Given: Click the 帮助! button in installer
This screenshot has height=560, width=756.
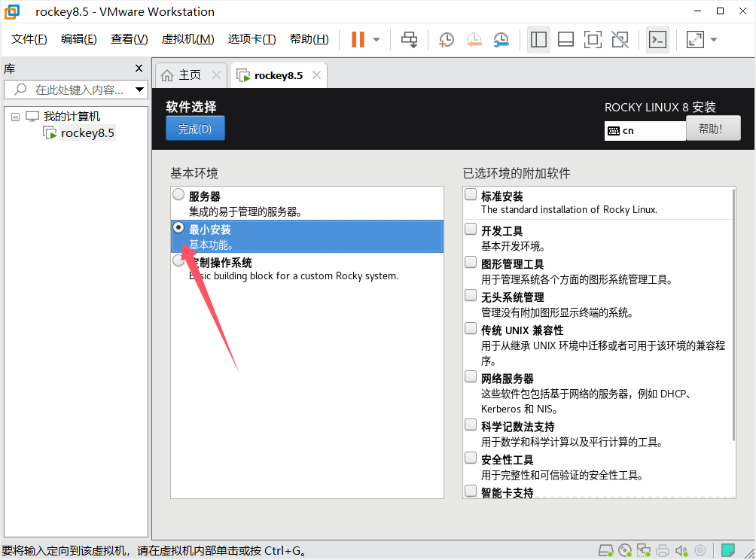Looking at the screenshot, I should tap(712, 129).
